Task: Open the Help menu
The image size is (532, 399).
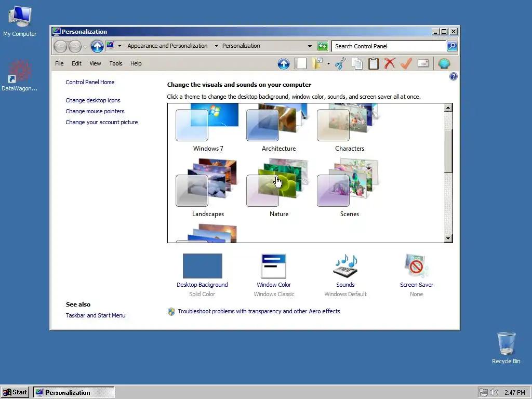Action: 136,63
